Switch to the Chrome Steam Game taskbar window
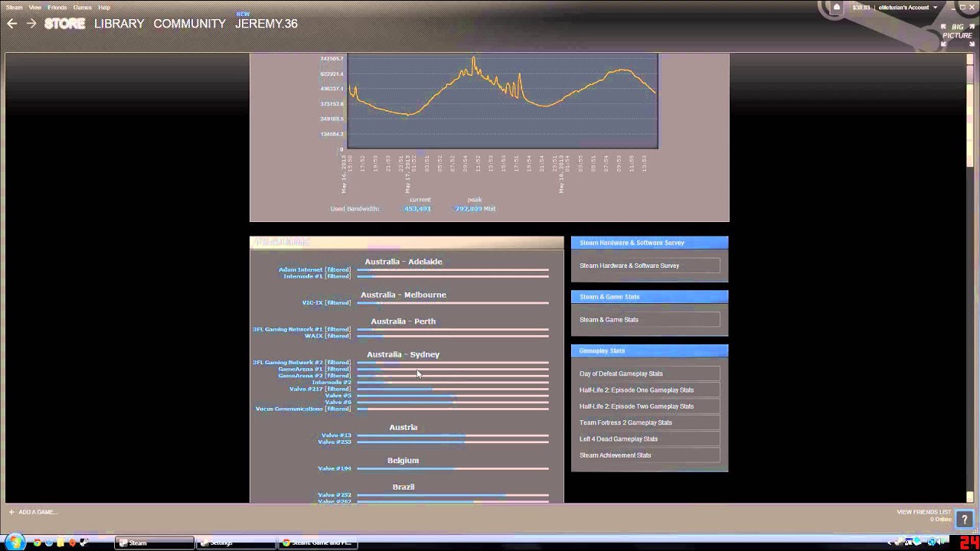 (x=318, y=543)
